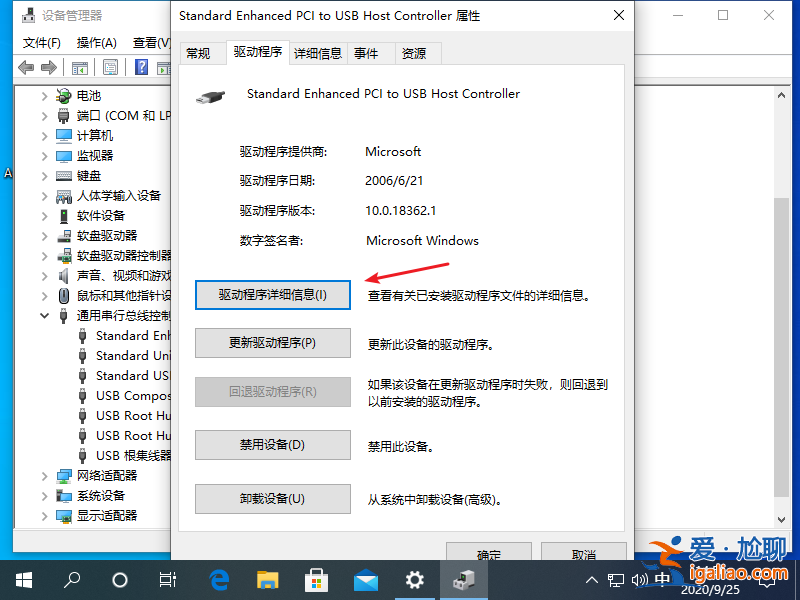This screenshot has height=600, width=800.
Task: Switch to the 详细信息 tab
Action: (318, 53)
